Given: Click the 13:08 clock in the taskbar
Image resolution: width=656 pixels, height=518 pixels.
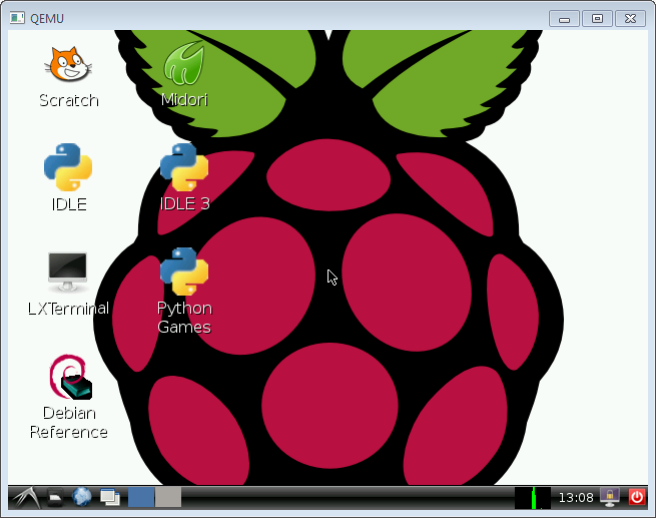Looking at the screenshot, I should [x=576, y=497].
